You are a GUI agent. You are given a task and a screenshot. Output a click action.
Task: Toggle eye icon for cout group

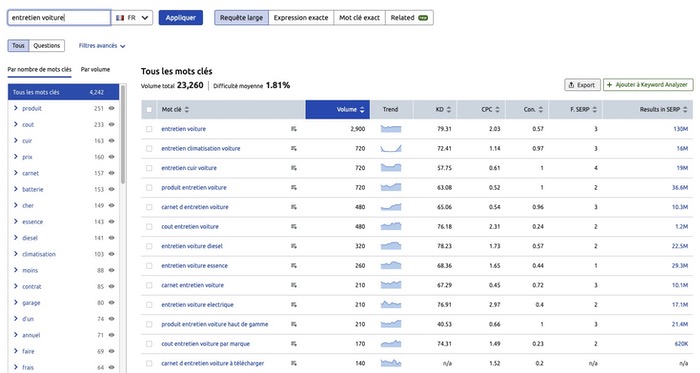pos(112,124)
